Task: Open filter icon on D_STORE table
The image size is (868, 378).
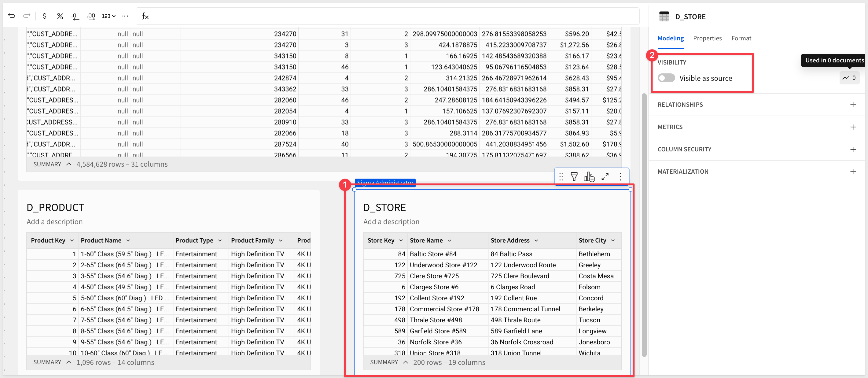Action: pyautogui.click(x=574, y=176)
